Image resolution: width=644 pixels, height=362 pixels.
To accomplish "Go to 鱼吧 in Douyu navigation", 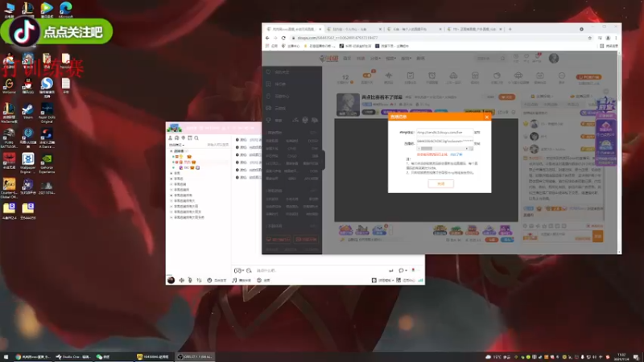I will pos(420,58).
